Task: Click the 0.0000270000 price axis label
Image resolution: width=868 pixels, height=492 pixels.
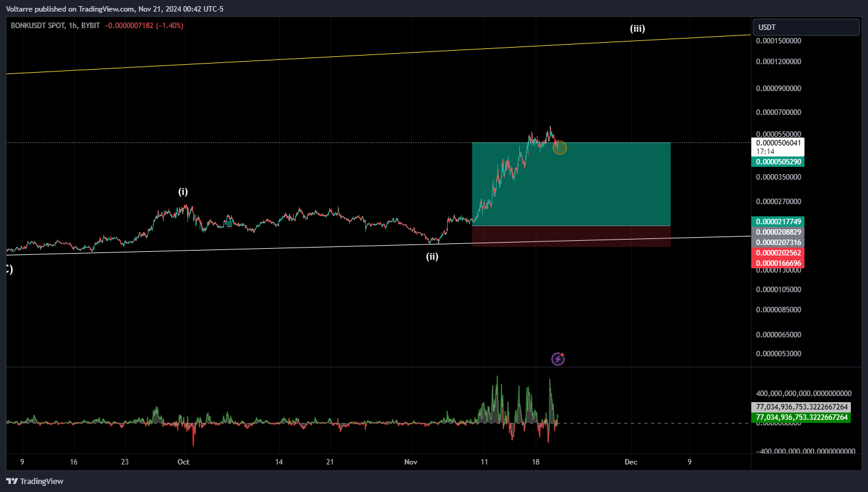Action: [778, 202]
